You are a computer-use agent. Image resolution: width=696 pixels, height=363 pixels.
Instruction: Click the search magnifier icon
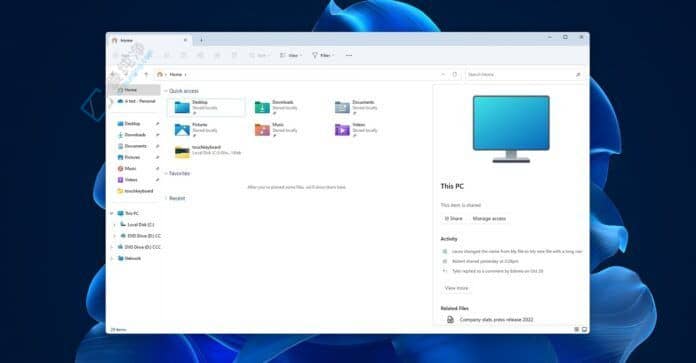click(x=578, y=75)
